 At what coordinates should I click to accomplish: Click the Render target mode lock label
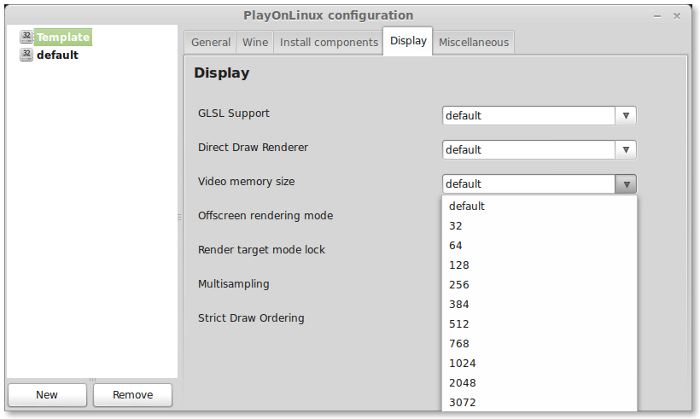click(x=262, y=250)
